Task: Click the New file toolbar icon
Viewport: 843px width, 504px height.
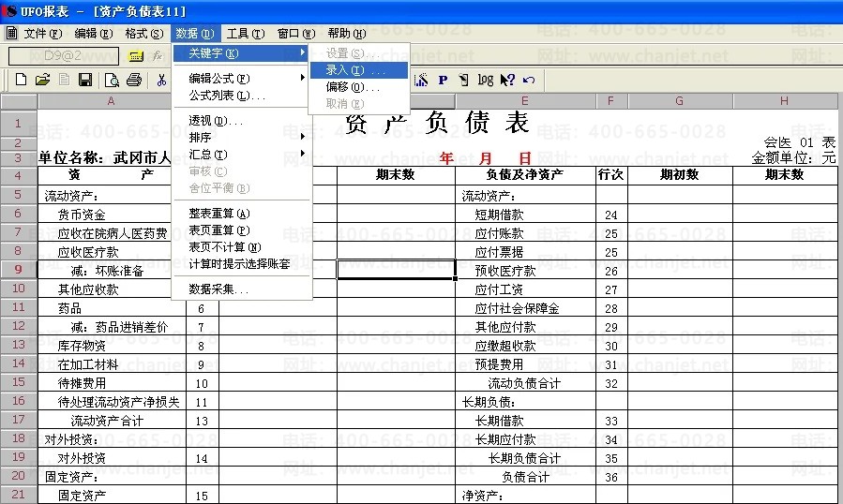Action: [21, 80]
